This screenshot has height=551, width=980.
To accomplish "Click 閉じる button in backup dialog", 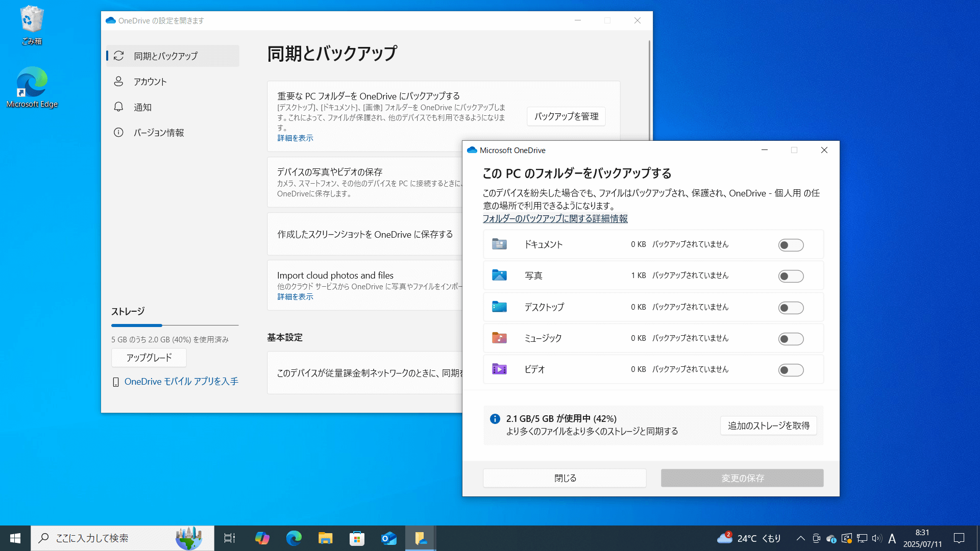I will coord(565,478).
